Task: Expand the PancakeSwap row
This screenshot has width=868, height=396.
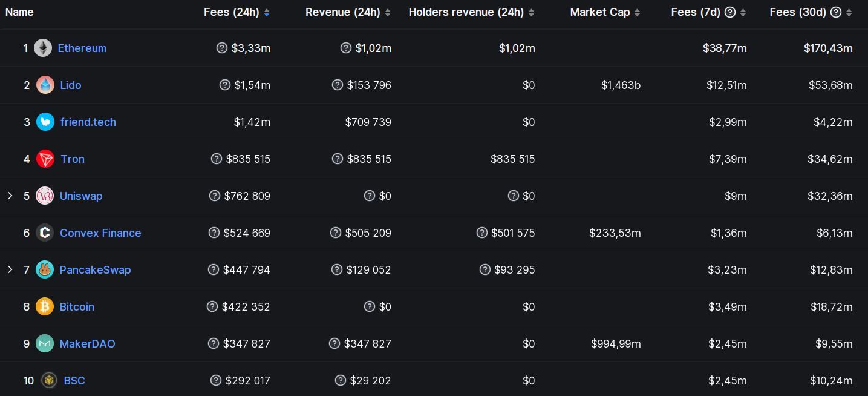Action: click(x=10, y=269)
